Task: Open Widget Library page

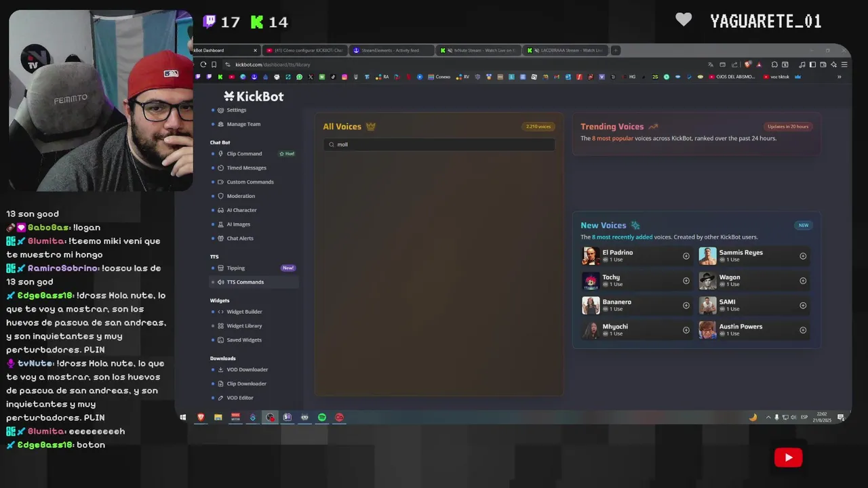Action: tap(244, 326)
